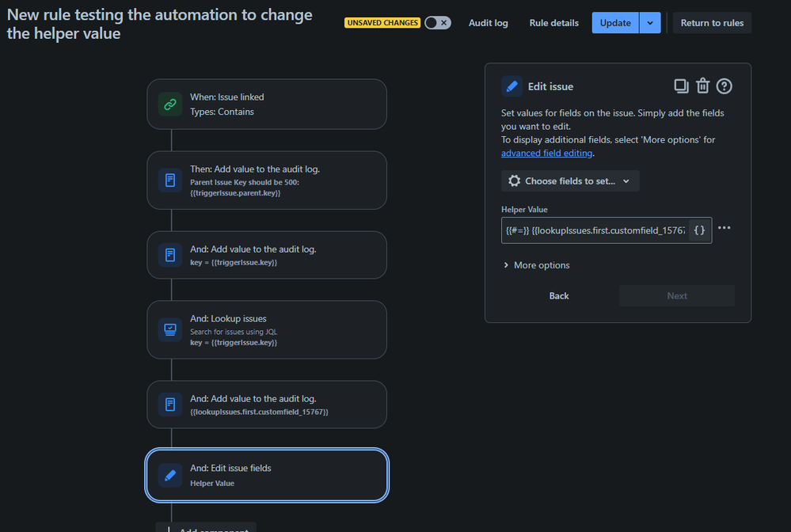Select the audit log step with key = {{triggerIssue.key}}
This screenshot has height=532, width=791.
[x=267, y=255]
